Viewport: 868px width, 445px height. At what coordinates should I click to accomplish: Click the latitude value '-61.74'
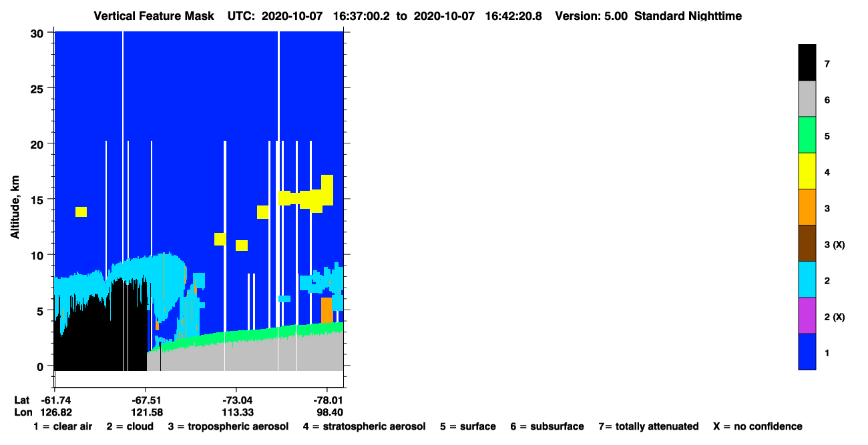coord(56,400)
